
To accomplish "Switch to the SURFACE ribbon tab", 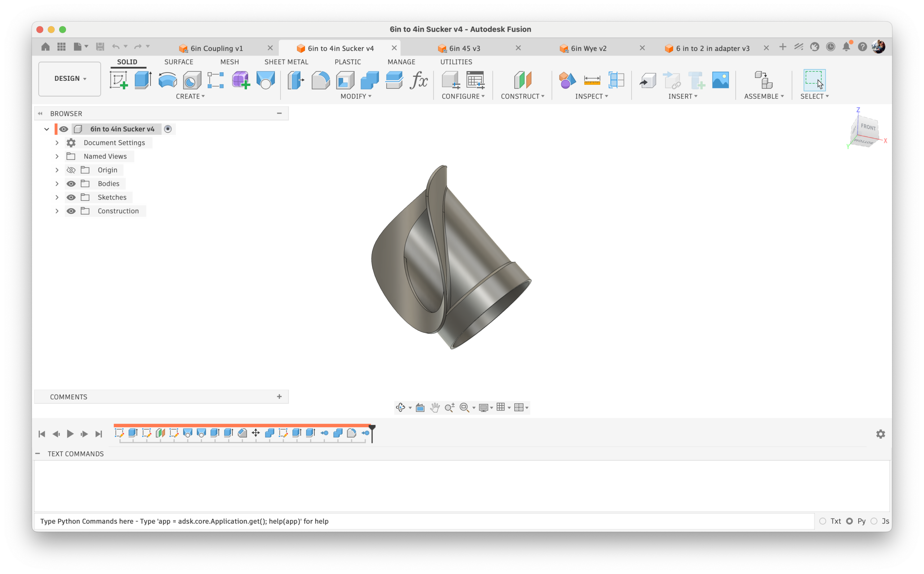I will coord(179,62).
